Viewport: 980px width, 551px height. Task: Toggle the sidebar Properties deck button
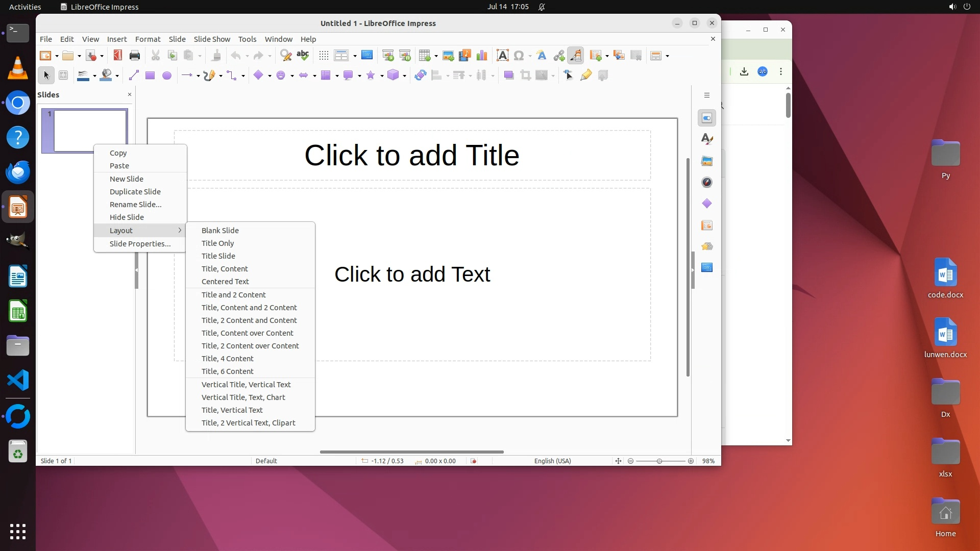[x=707, y=118]
